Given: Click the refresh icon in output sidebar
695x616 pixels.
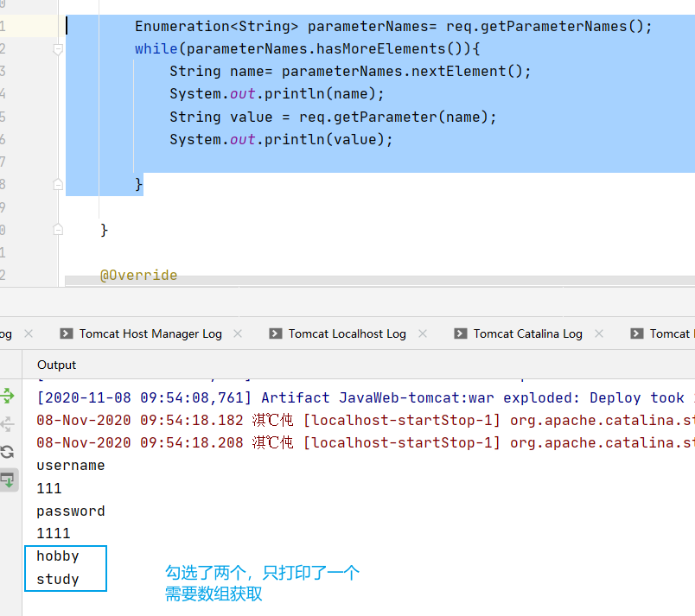Looking at the screenshot, I should click(x=8, y=452).
